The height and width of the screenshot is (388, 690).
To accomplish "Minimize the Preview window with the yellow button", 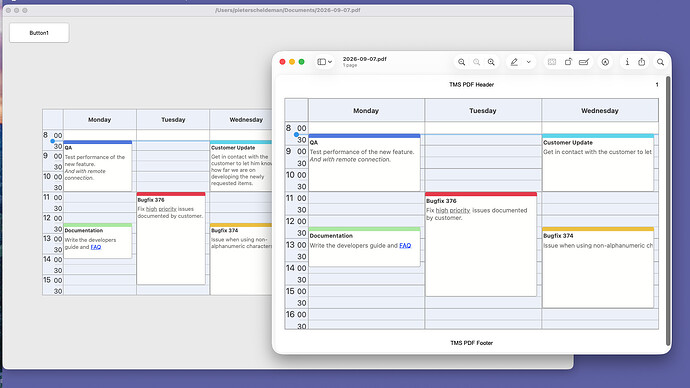I will point(292,62).
